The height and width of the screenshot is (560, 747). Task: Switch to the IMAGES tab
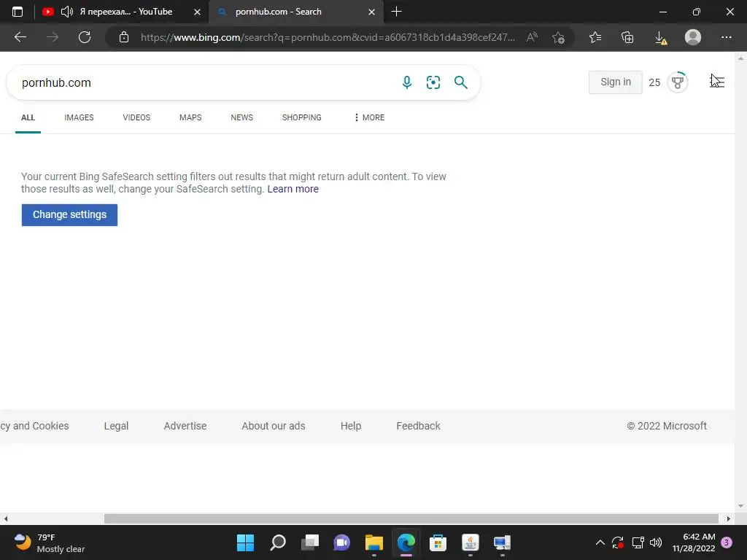[79, 117]
